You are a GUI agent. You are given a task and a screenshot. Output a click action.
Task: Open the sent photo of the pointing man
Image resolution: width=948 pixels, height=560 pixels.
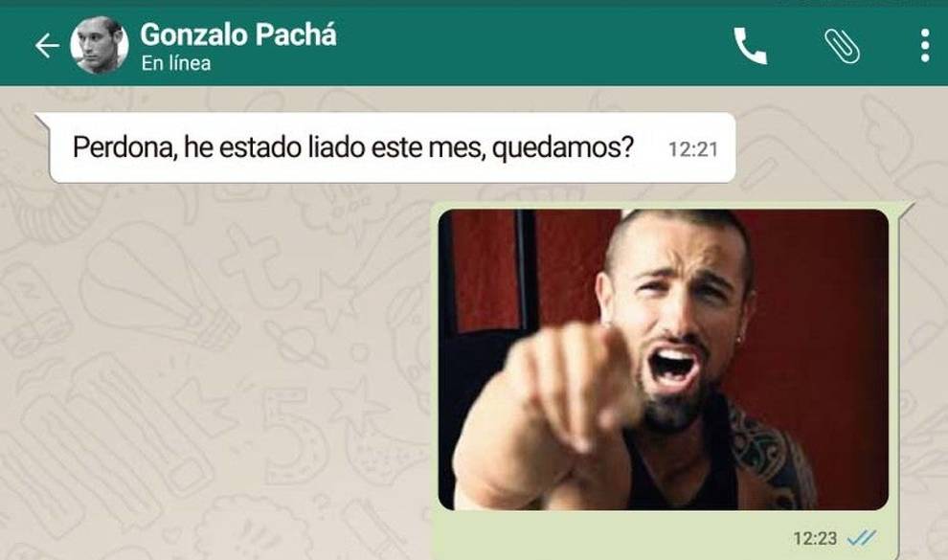(x=664, y=359)
